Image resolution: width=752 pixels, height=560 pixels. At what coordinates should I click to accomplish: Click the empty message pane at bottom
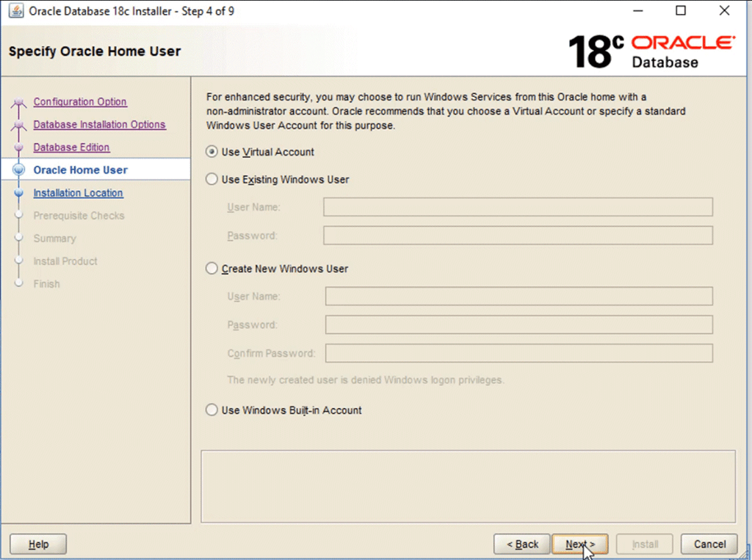click(468, 486)
